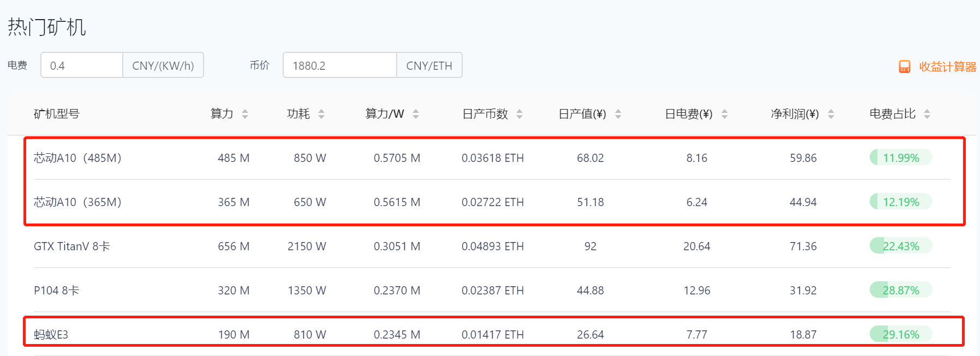Click the 日产币数 header text
This screenshot has width=980, height=356.
click(485, 113)
